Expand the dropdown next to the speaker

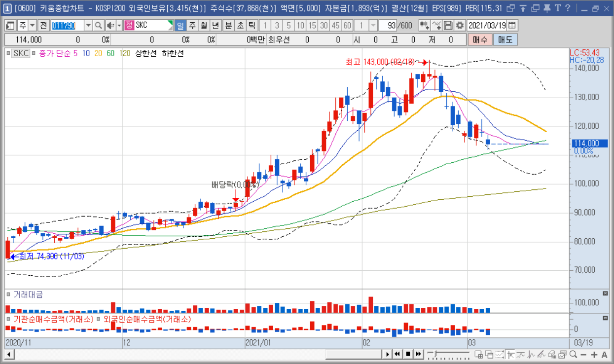pyautogui.click(x=119, y=25)
